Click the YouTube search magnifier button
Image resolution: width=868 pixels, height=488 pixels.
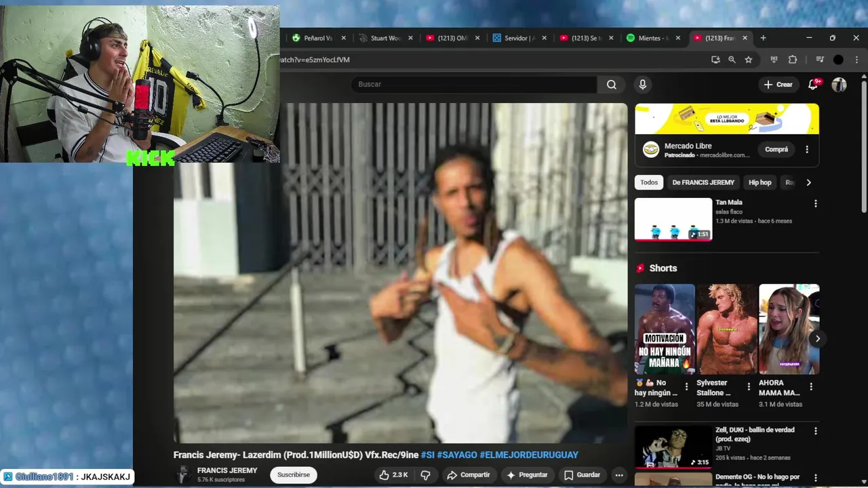coord(612,85)
